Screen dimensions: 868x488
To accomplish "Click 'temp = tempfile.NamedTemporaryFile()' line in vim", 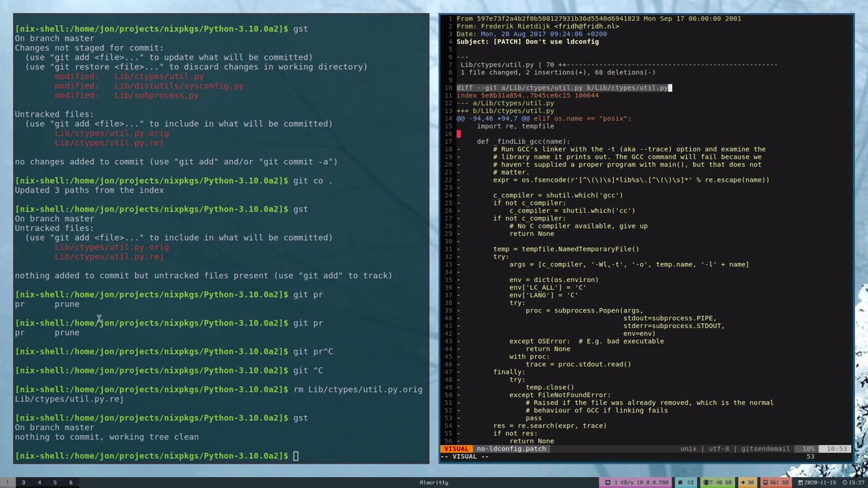I will [566, 249].
